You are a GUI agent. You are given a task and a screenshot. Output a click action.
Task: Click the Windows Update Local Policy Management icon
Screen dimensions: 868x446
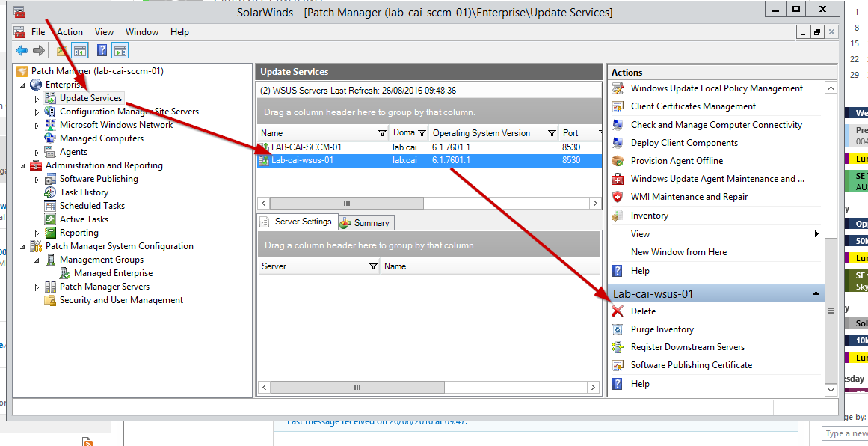(x=618, y=88)
